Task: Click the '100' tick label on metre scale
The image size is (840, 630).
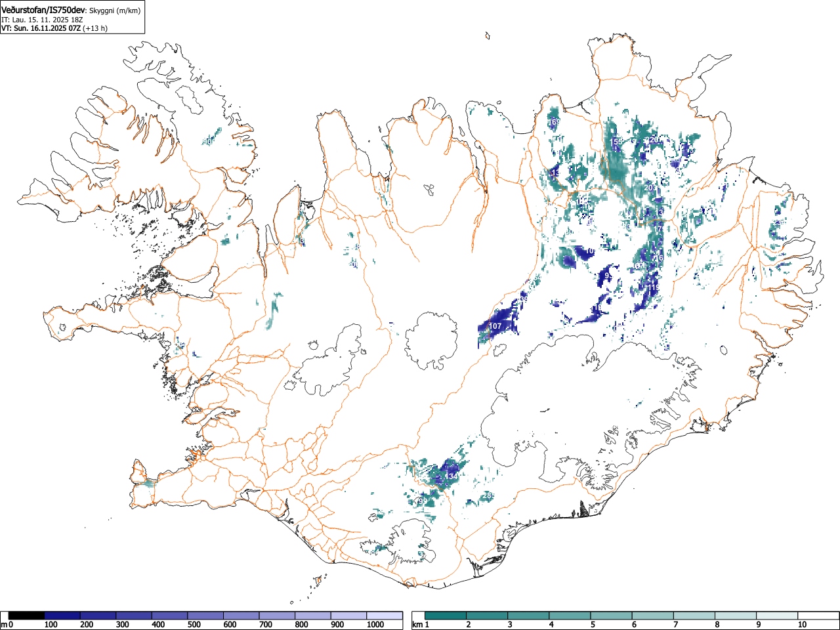Action: click(51, 625)
